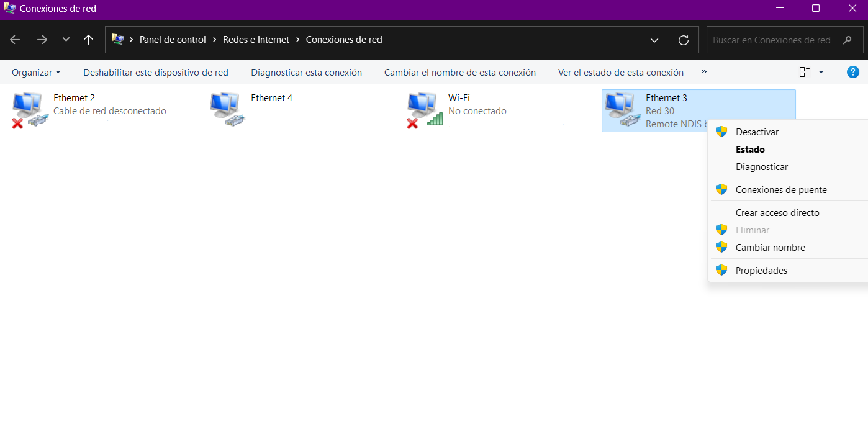Open the recent locations dropdown arrow
This screenshot has height=437, width=868.
pos(66,40)
